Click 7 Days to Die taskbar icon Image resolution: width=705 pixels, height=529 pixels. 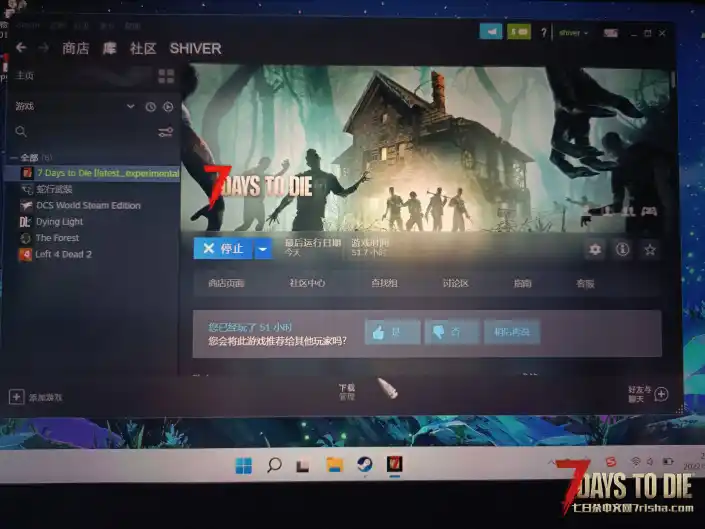(395, 464)
